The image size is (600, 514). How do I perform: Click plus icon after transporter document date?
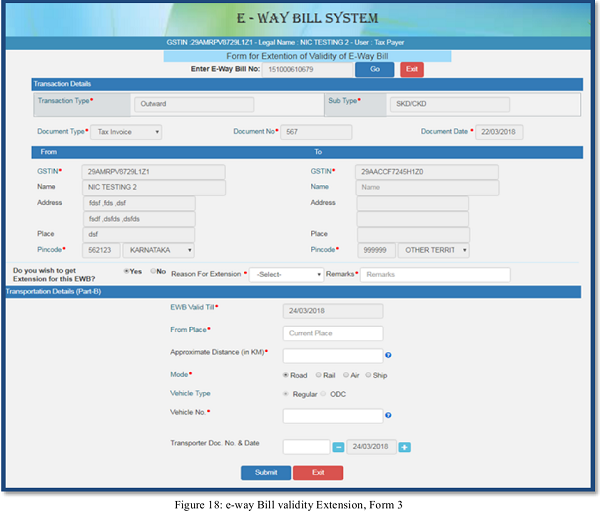(x=405, y=447)
